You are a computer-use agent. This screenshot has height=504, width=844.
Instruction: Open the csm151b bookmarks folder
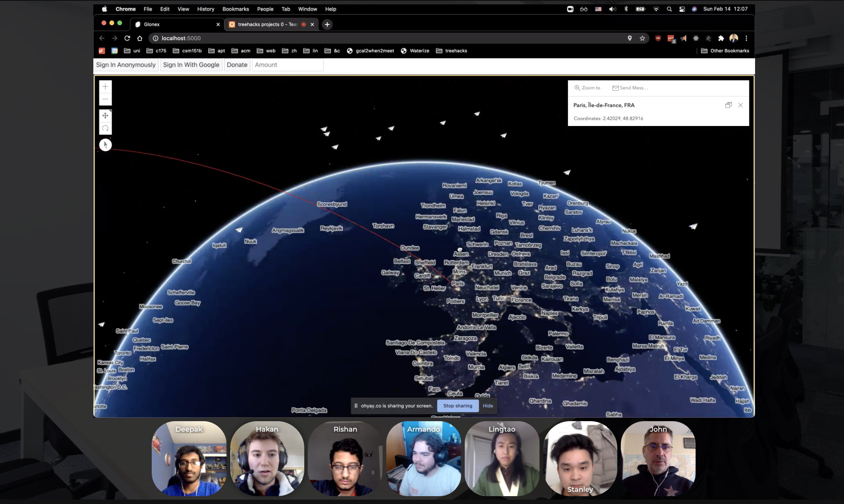point(187,51)
